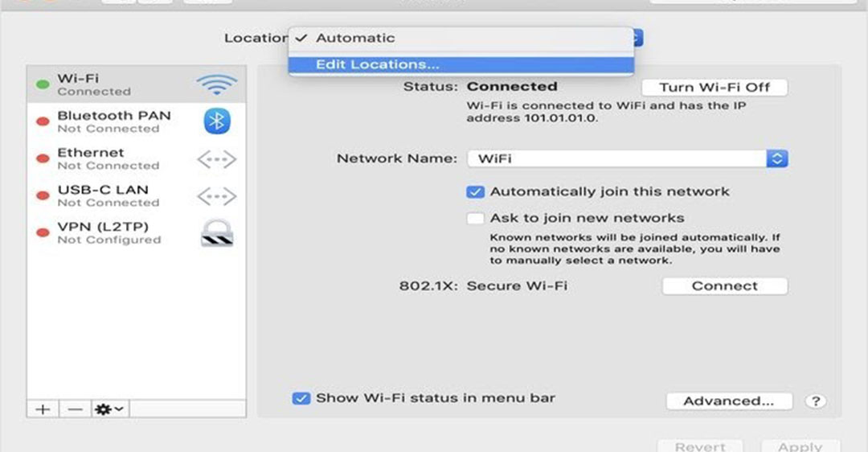Click the Bluetooth PAN icon
868x452 pixels.
click(x=216, y=121)
